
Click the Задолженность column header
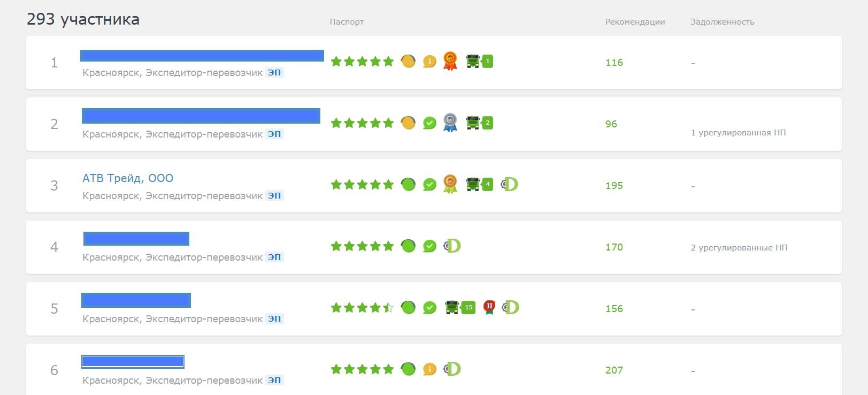click(722, 22)
